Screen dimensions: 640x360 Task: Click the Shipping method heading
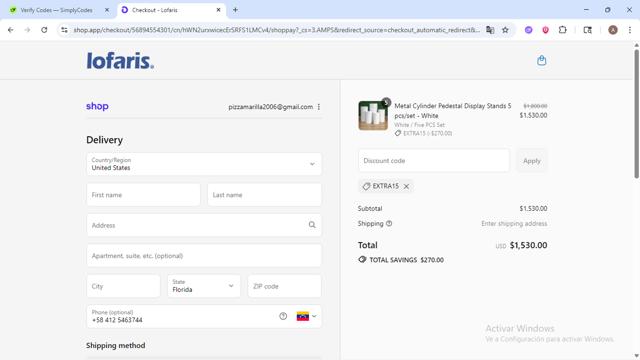pos(116,345)
